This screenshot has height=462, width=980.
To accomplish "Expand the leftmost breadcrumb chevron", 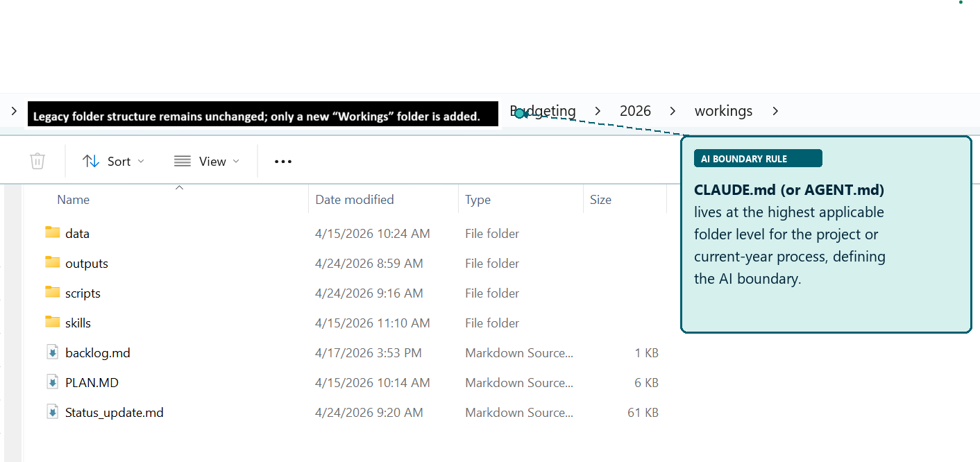I will pyautogui.click(x=14, y=111).
